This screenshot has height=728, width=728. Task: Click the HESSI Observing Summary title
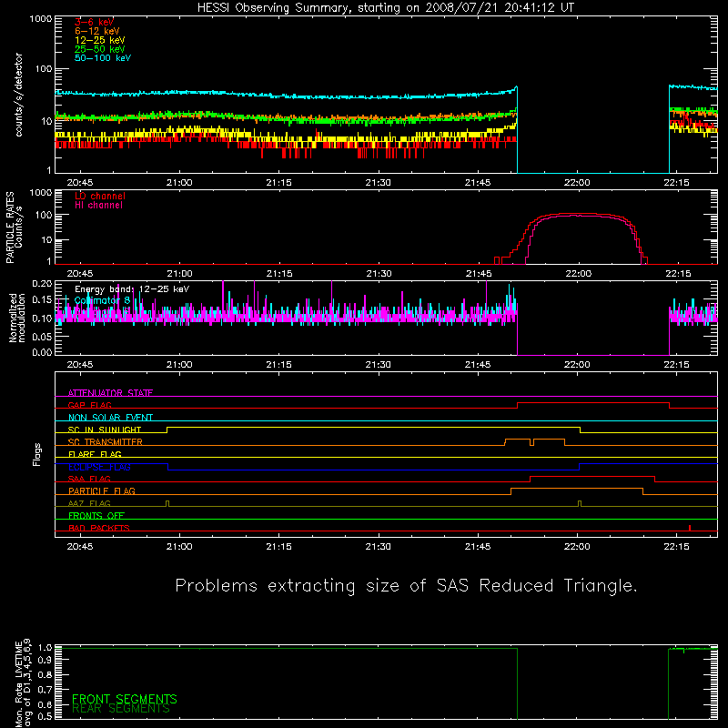pyautogui.click(x=386, y=8)
